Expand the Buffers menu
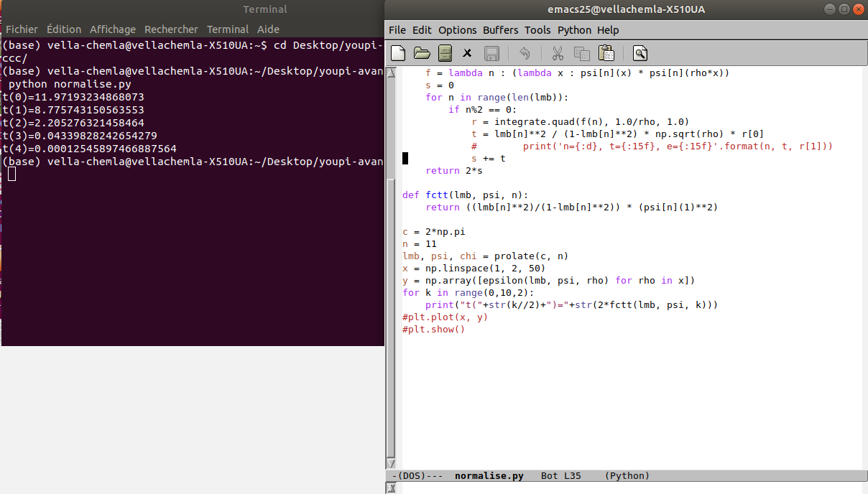The image size is (868, 494). (500, 30)
